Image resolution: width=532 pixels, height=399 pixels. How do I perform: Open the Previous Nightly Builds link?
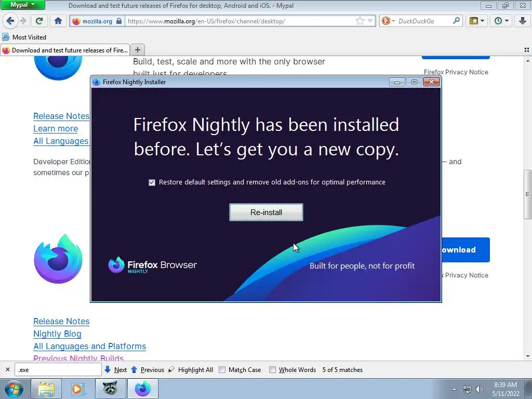[x=78, y=358]
